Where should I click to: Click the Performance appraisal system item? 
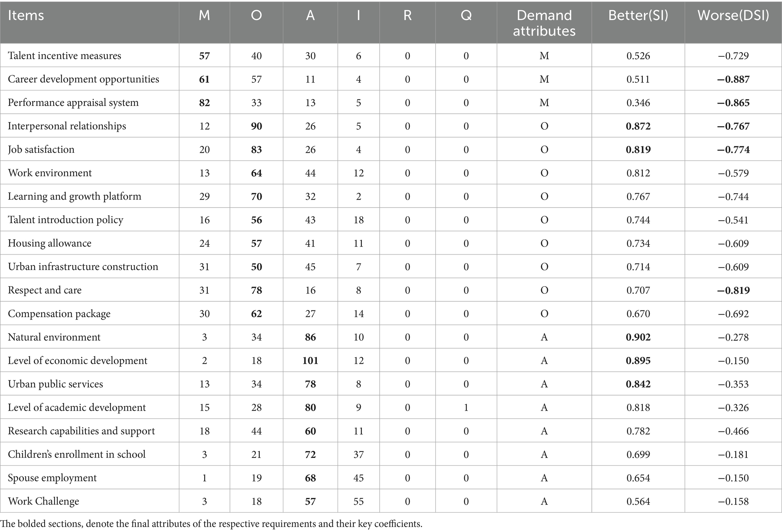73,103
